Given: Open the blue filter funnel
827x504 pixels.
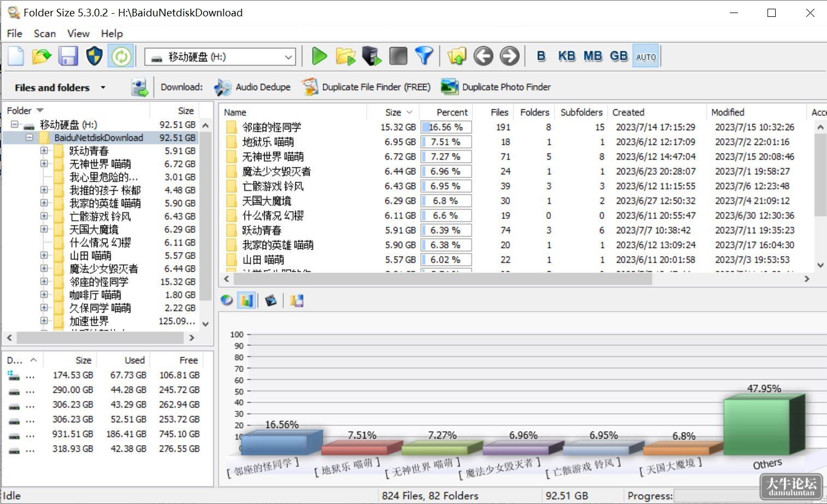Looking at the screenshot, I should click(x=424, y=56).
